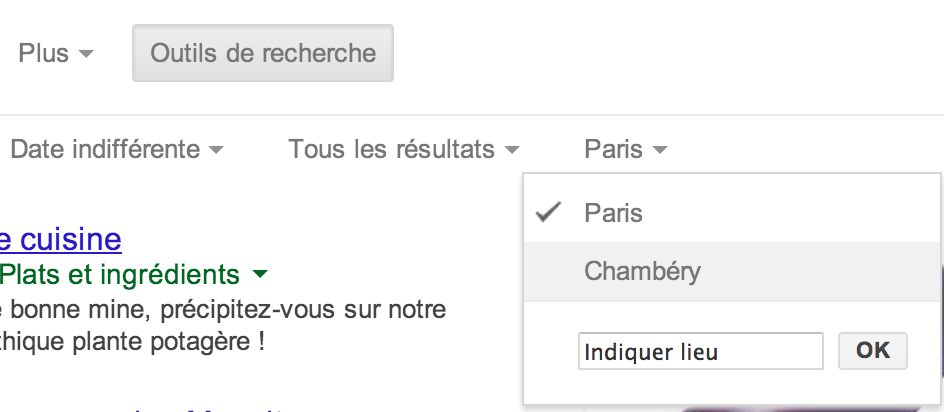
Task: Open the partially visible blue result title
Action: tap(205, 409)
